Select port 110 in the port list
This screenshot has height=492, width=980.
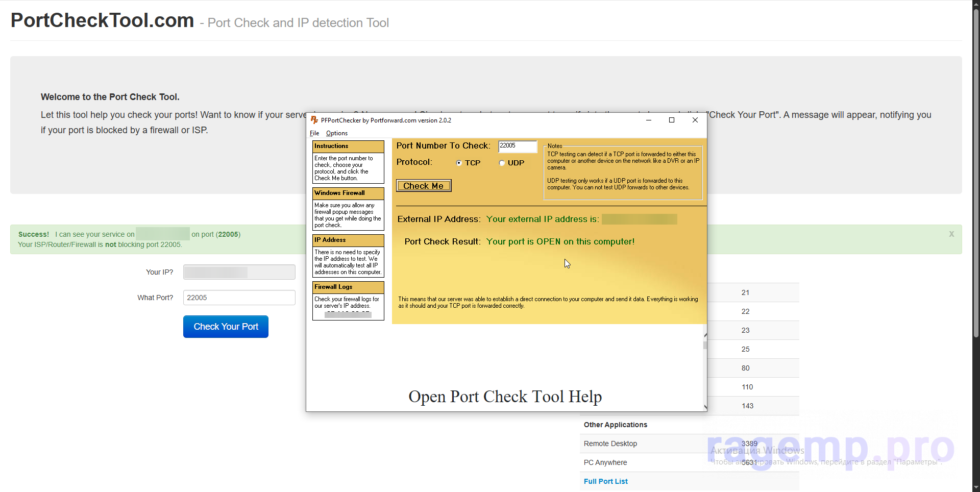[747, 387]
